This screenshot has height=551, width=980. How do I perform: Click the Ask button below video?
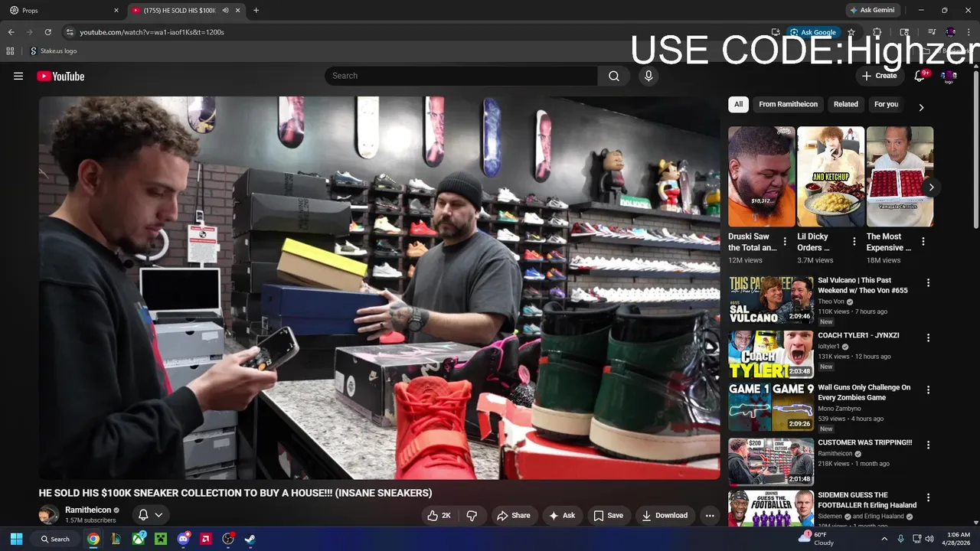pos(562,516)
